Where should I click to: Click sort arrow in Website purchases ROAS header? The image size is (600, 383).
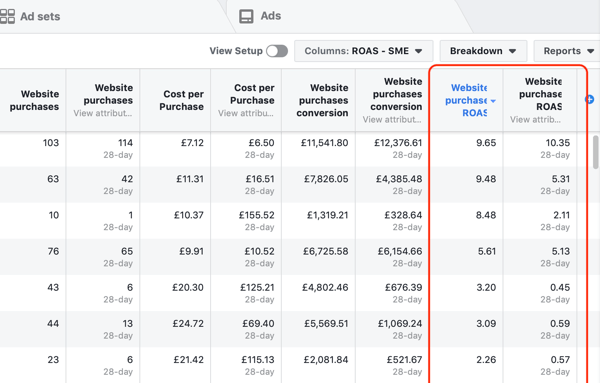(x=493, y=101)
